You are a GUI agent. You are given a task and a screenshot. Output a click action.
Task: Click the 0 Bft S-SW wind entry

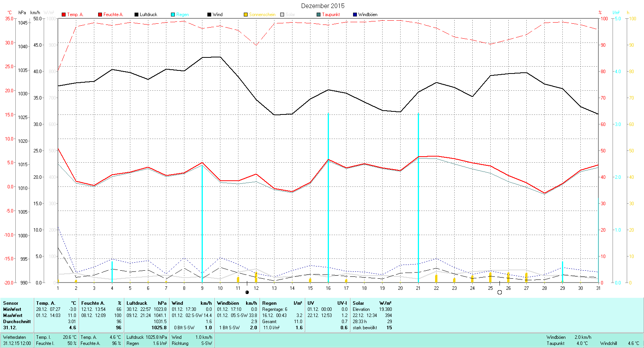coord(184,328)
